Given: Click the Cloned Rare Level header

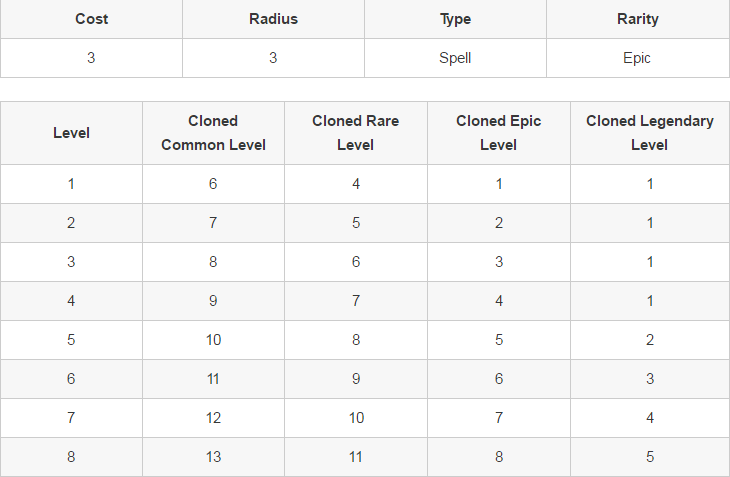Looking at the screenshot, I should (355, 133).
